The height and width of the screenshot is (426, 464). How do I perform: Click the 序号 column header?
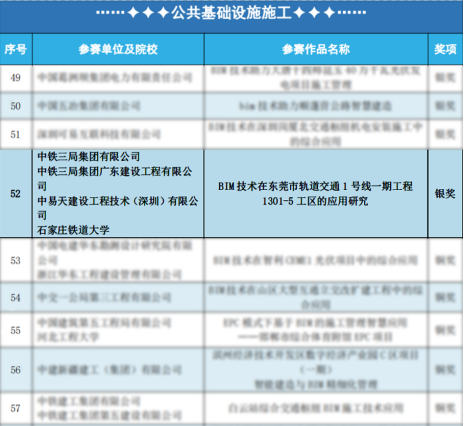coord(16,49)
